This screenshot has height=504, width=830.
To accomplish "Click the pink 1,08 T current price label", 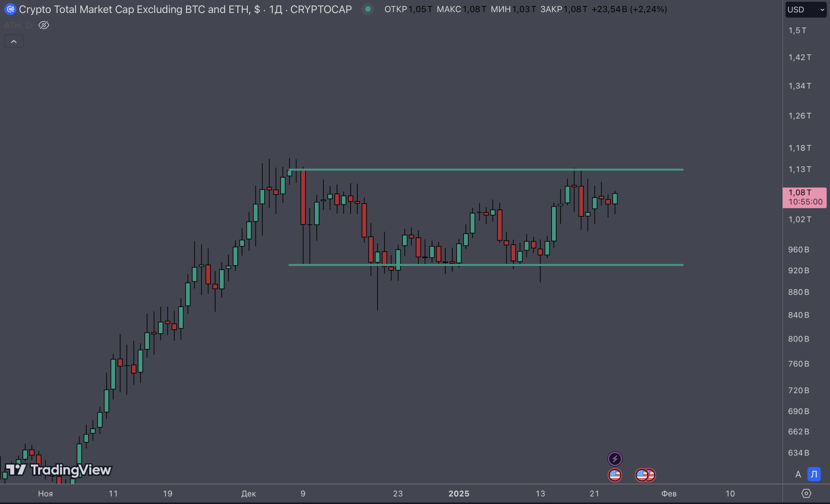I will [x=804, y=197].
